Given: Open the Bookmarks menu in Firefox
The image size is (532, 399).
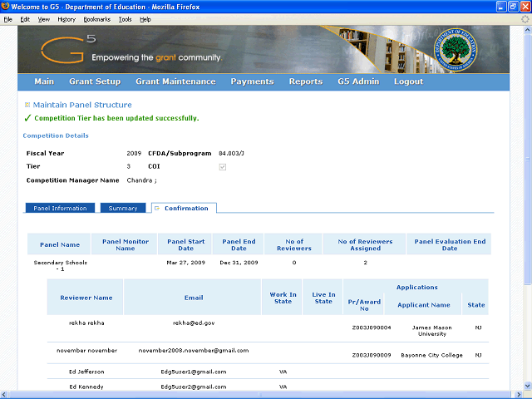Looking at the screenshot, I should pos(96,18).
